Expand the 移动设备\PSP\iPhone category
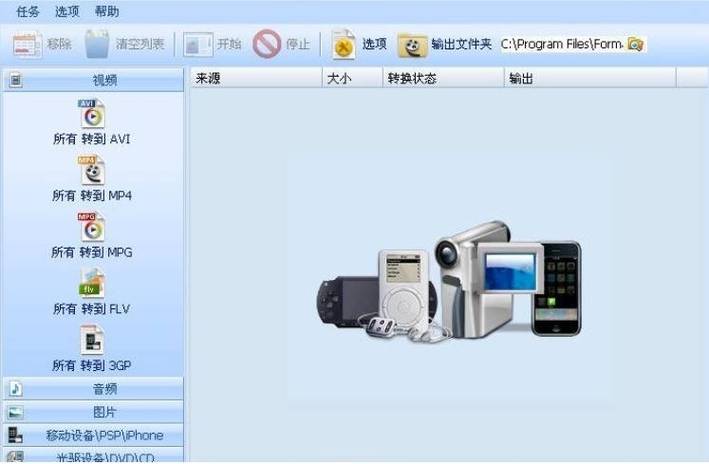This screenshot has height=464, width=709. [x=94, y=435]
